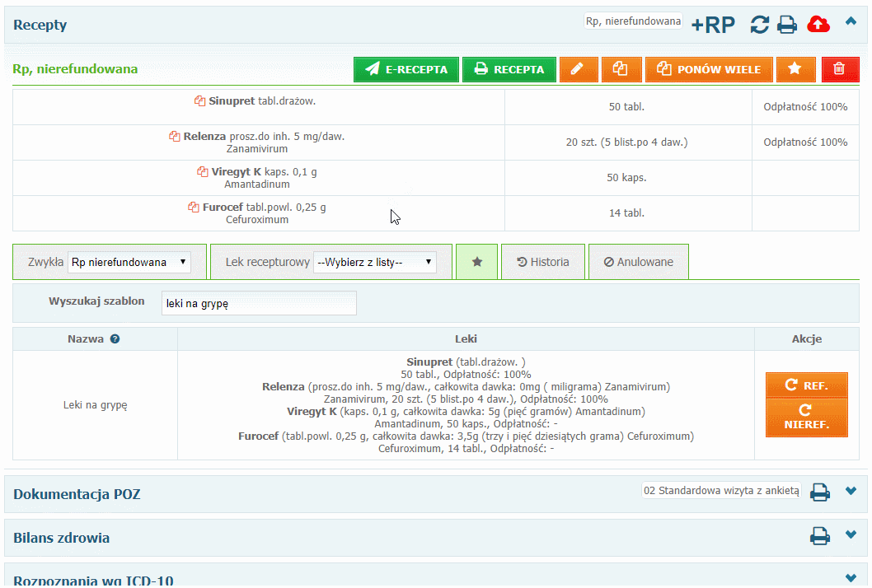Apply template with the NIEREF. button
Screen dimensions: 872x588
[806, 418]
